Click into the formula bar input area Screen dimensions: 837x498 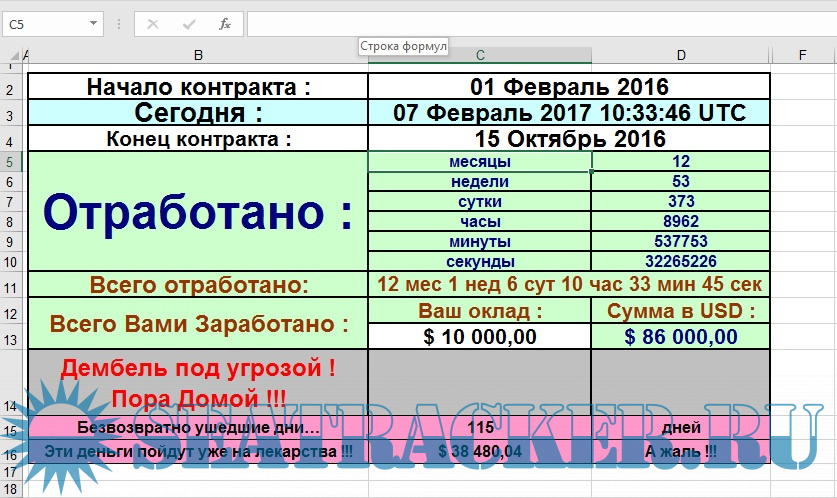(x=540, y=24)
